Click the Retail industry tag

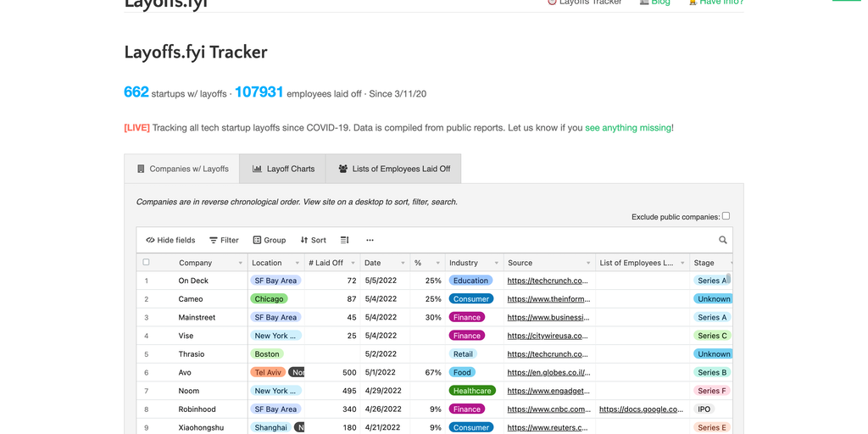[463, 353]
